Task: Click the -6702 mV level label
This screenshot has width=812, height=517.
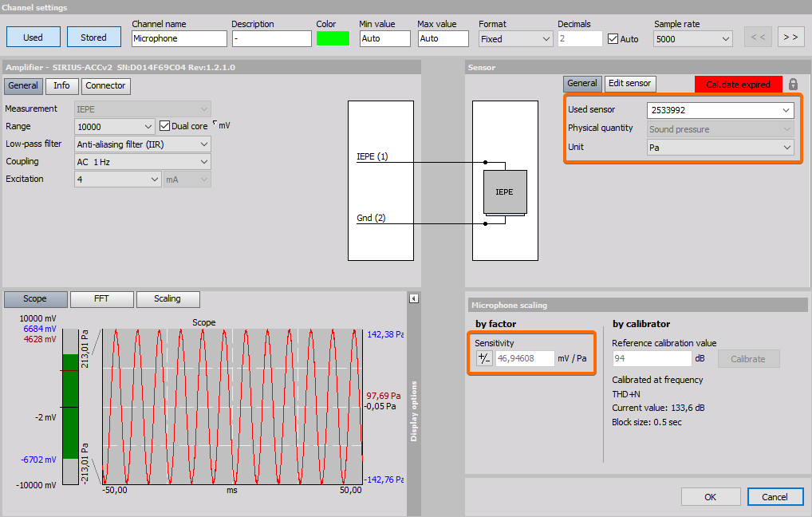Action: pyautogui.click(x=39, y=460)
